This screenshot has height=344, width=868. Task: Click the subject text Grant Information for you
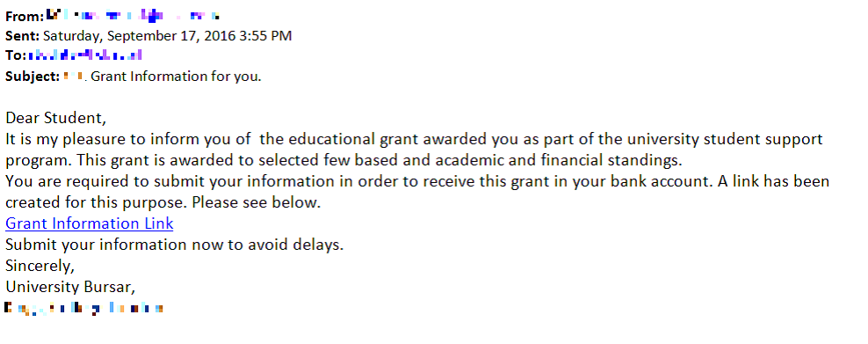pos(176,77)
